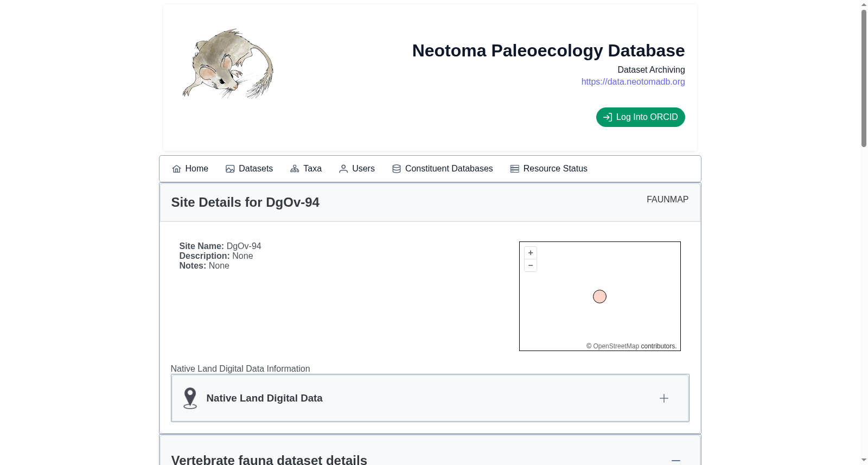Screen dimensions: 868x465
Task: Click the Taxa hierarchy icon
Action: (295, 169)
